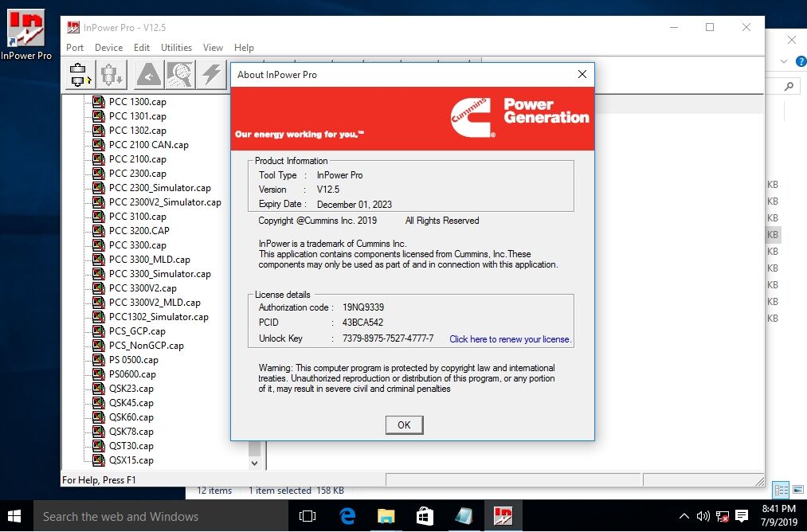Click the tree scrollbar down arrow
Viewport: 807px width, 532px height.
point(254,463)
